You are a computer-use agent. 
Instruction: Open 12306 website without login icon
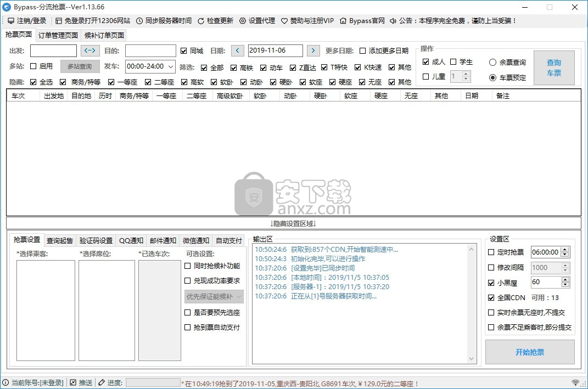pyautogui.click(x=59, y=21)
